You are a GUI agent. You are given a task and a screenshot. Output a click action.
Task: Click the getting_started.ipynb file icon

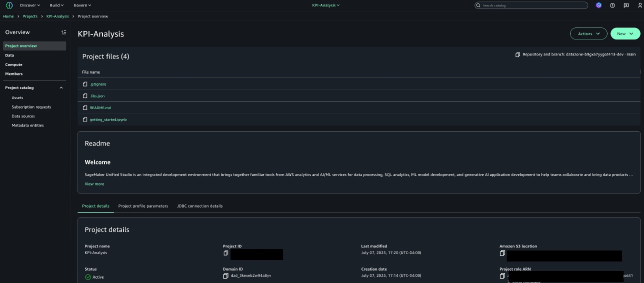point(85,119)
